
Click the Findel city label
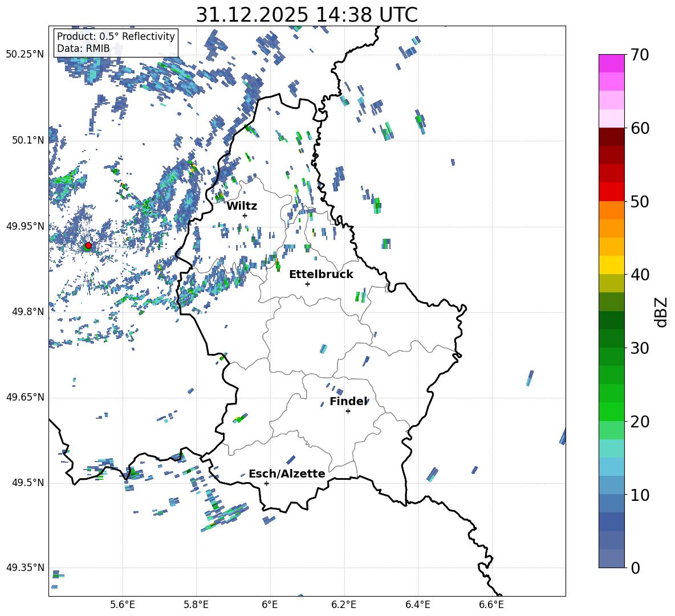pyautogui.click(x=349, y=401)
